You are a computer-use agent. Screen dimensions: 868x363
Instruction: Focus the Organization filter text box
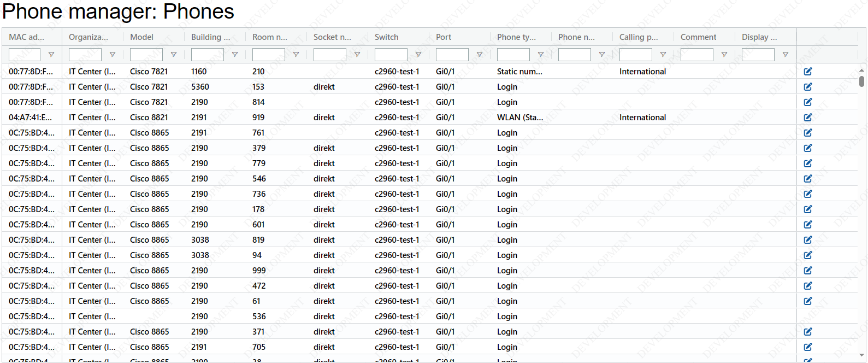tap(85, 55)
